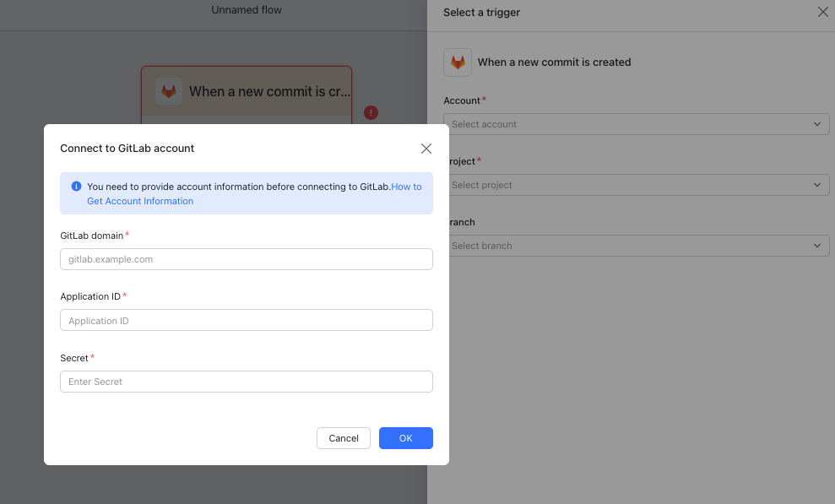Screen dimensions: 835x504
Task: Click the GitLab logo on the commit node
Action: pyautogui.click(x=168, y=90)
